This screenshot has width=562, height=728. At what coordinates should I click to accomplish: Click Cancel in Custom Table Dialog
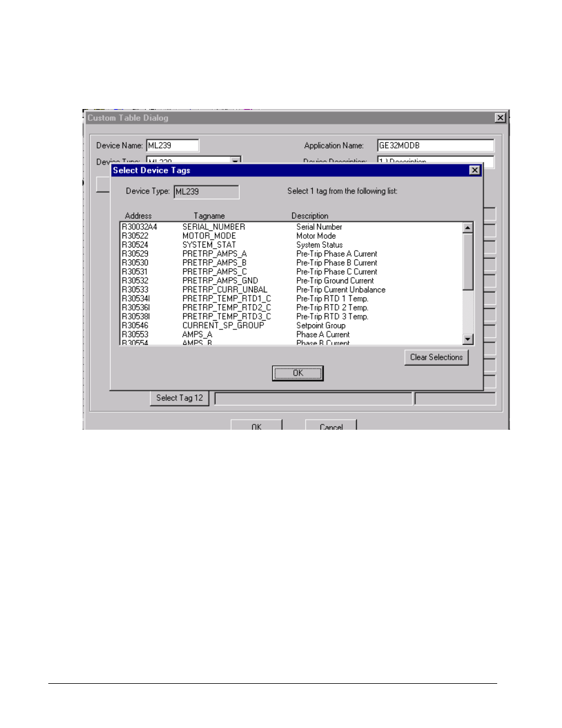click(331, 426)
